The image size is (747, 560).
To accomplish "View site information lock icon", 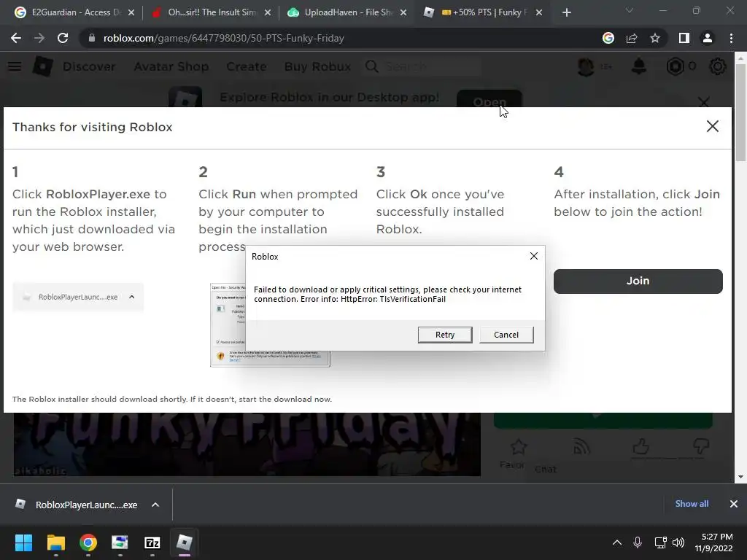I will [91, 38].
